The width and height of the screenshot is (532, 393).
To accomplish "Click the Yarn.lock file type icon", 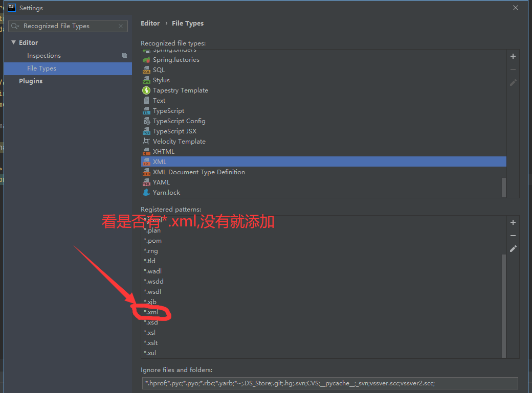I will [146, 192].
